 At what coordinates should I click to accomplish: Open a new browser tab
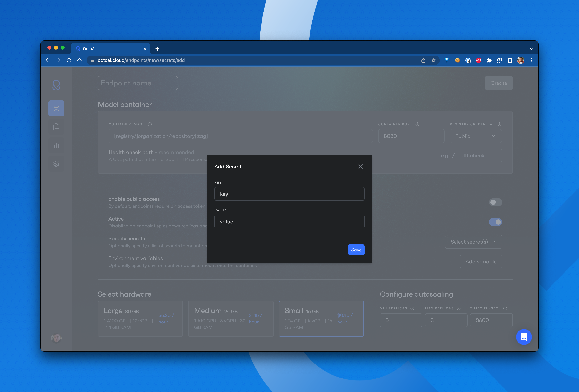(x=157, y=49)
